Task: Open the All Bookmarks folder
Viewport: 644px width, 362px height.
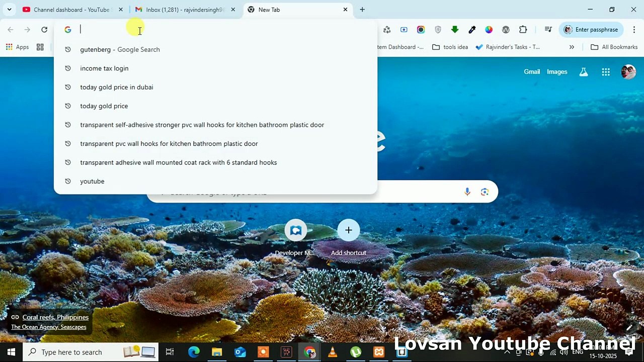Action: [x=614, y=47]
